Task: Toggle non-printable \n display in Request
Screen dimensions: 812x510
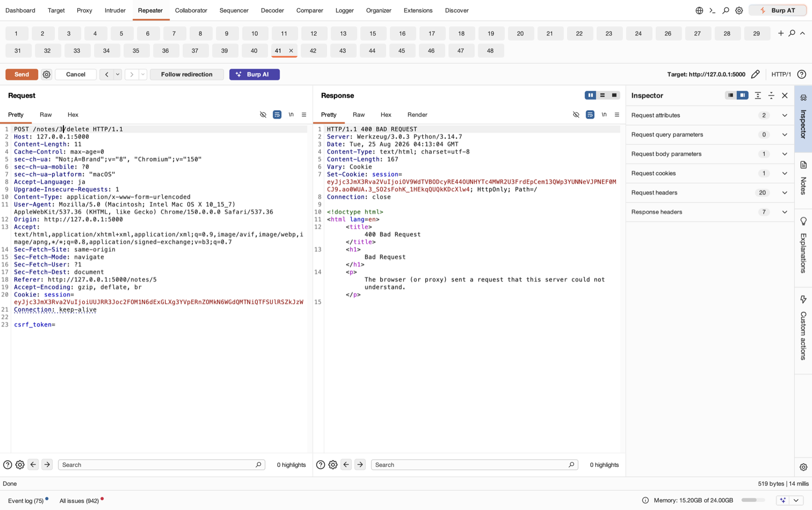Action: (291, 115)
